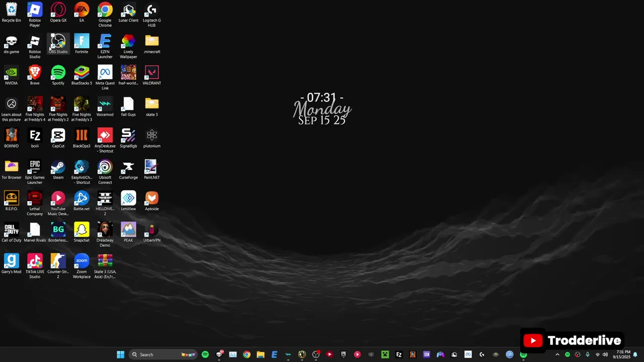644x362 pixels.
Task: Select the Google Chrome desktop shortcut
Action: click(105, 15)
